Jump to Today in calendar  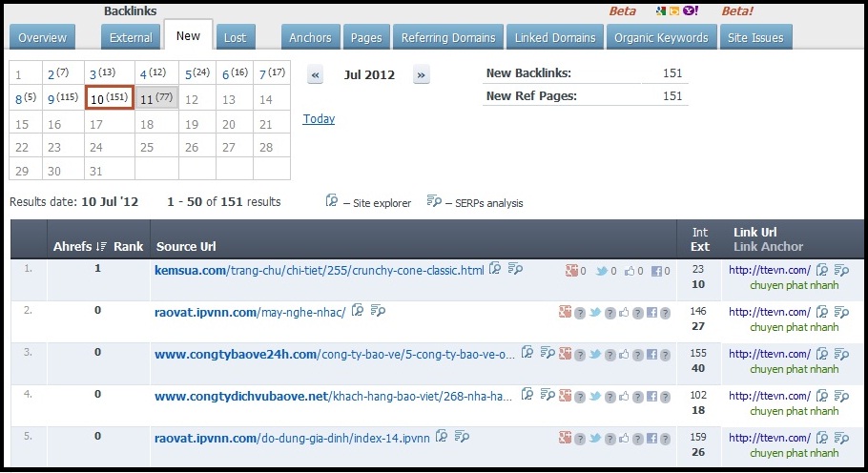(x=319, y=119)
